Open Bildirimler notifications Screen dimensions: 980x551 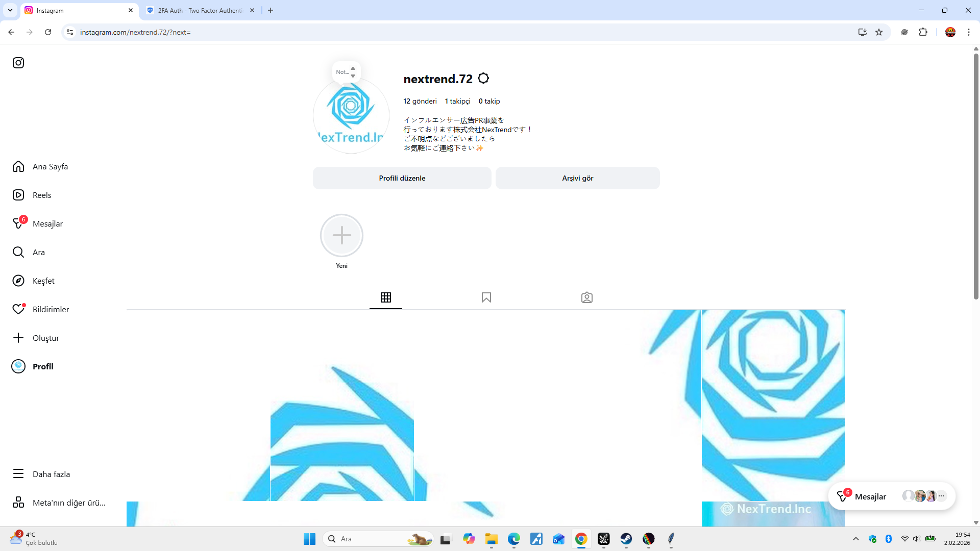tap(40, 309)
